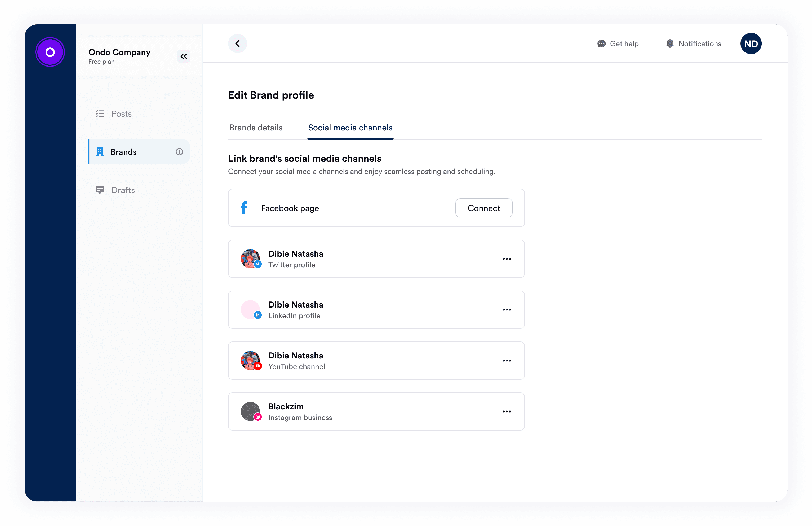
Task: Open Posts in sidebar
Action: coord(121,114)
